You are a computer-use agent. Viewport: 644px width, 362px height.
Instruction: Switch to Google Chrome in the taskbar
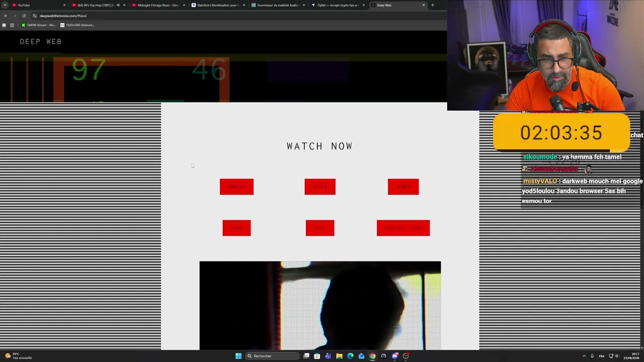[x=372, y=356]
